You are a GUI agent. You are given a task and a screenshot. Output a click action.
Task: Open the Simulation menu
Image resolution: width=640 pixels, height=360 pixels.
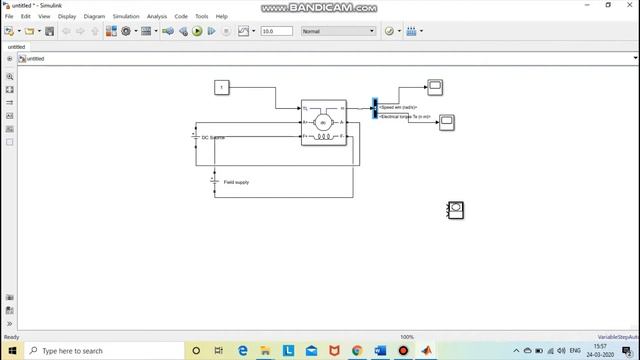pos(126,16)
